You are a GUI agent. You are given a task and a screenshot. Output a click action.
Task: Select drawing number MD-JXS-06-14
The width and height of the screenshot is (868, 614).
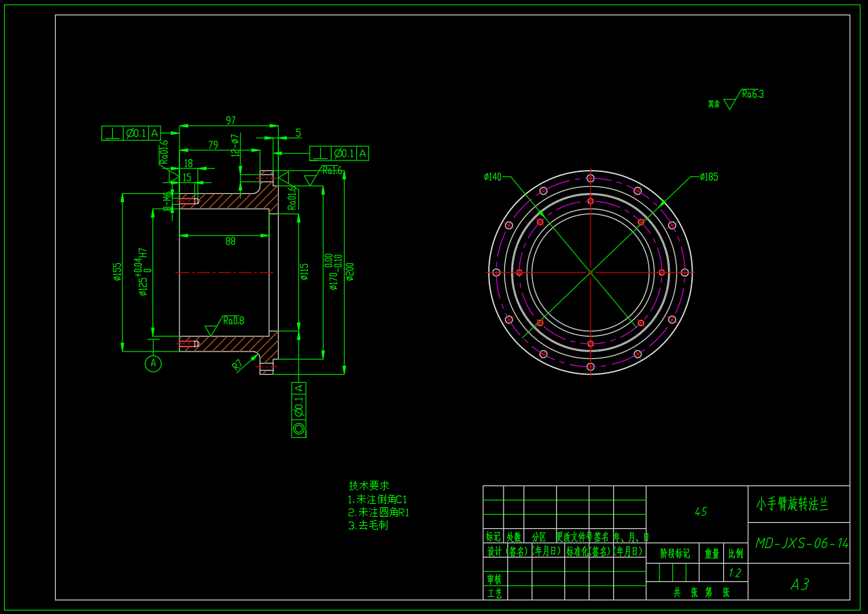(802, 543)
